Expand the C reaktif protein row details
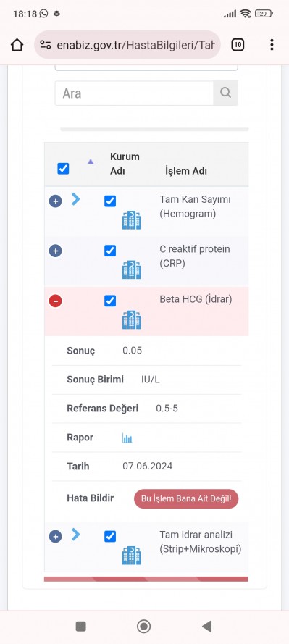 click(x=56, y=251)
